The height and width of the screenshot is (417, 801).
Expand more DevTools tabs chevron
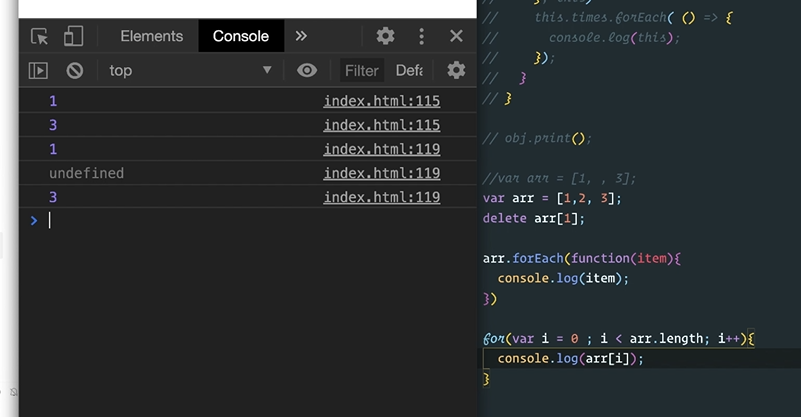(301, 36)
